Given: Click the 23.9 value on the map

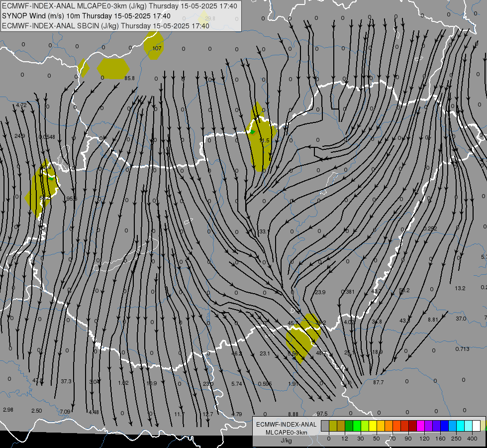Looking at the screenshot, I should pyautogui.click(x=320, y=292).
